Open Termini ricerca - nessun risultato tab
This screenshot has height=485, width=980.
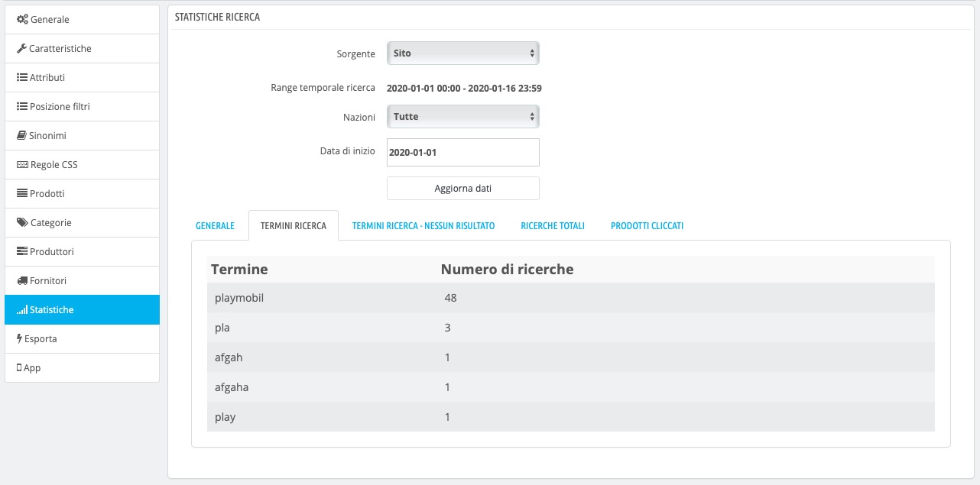(x=423, y=226)
